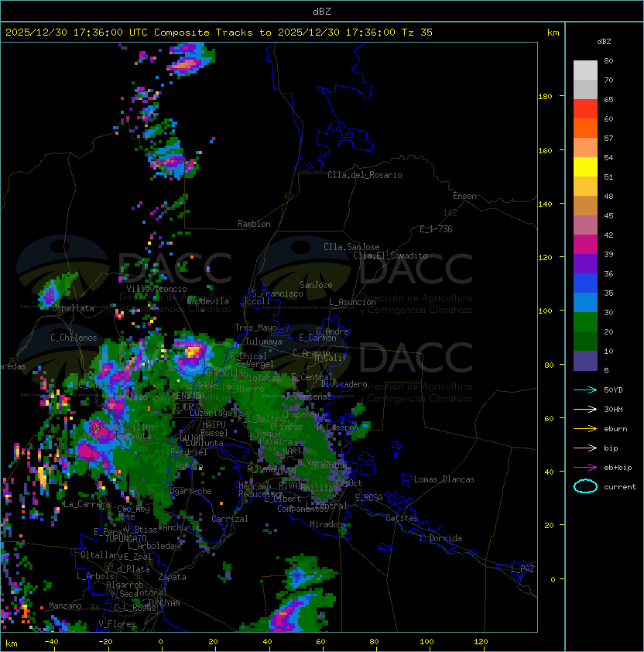Click the -40 tick on bottom axis
Screen dimensions: 644x652
tap(51, 642)
